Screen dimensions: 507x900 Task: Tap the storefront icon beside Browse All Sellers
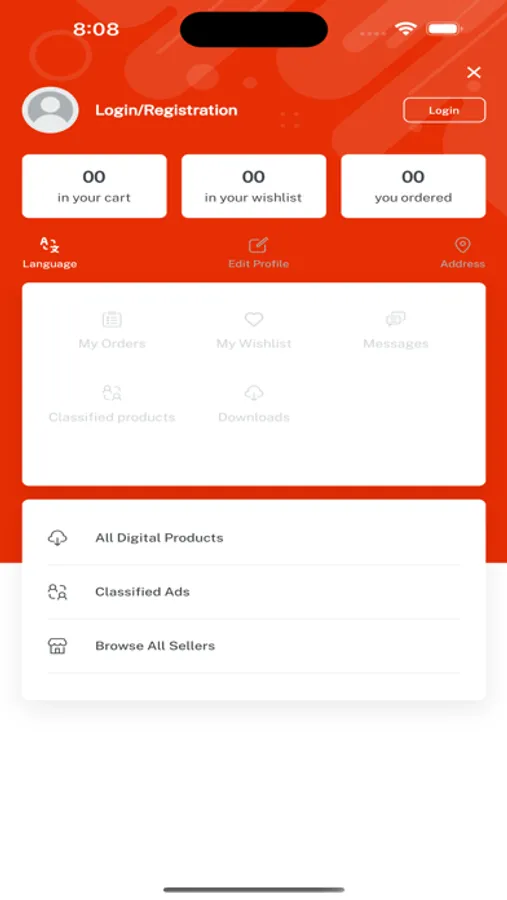pos(57,646)
